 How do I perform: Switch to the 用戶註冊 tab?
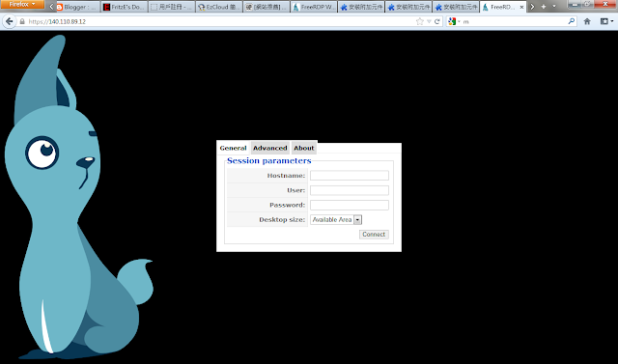point(172,7)
